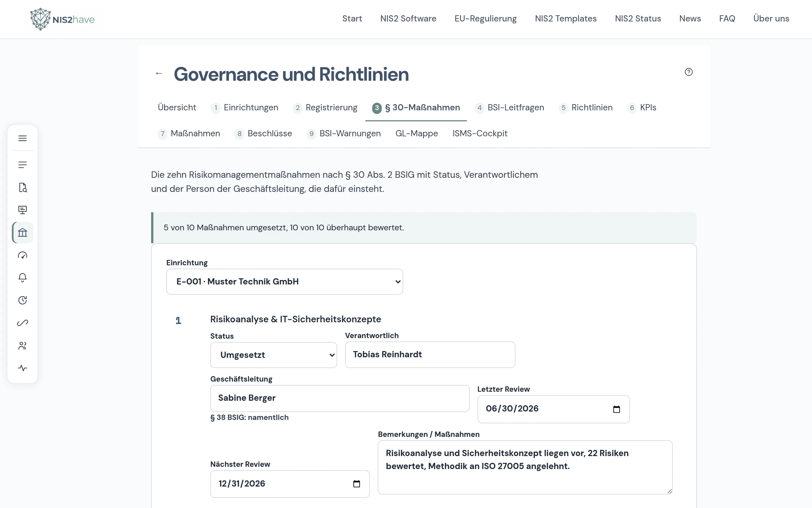The height and width of the screenshot is (508, 812).
Task: Select the governance building sidebar icon
Action: coord(23,233)
